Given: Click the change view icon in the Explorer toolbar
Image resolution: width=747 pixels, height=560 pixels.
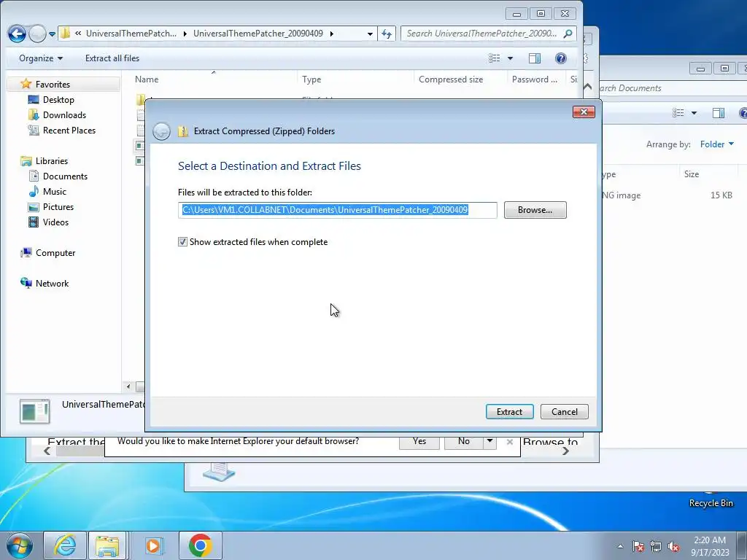Looking at the screenshot, I should click(x=494, y=58).
